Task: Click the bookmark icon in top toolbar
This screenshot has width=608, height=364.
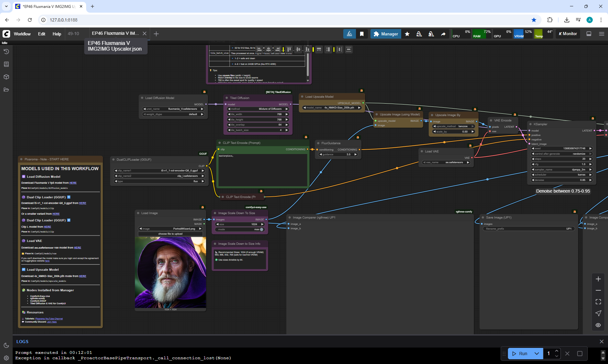Action: [362, 34]
